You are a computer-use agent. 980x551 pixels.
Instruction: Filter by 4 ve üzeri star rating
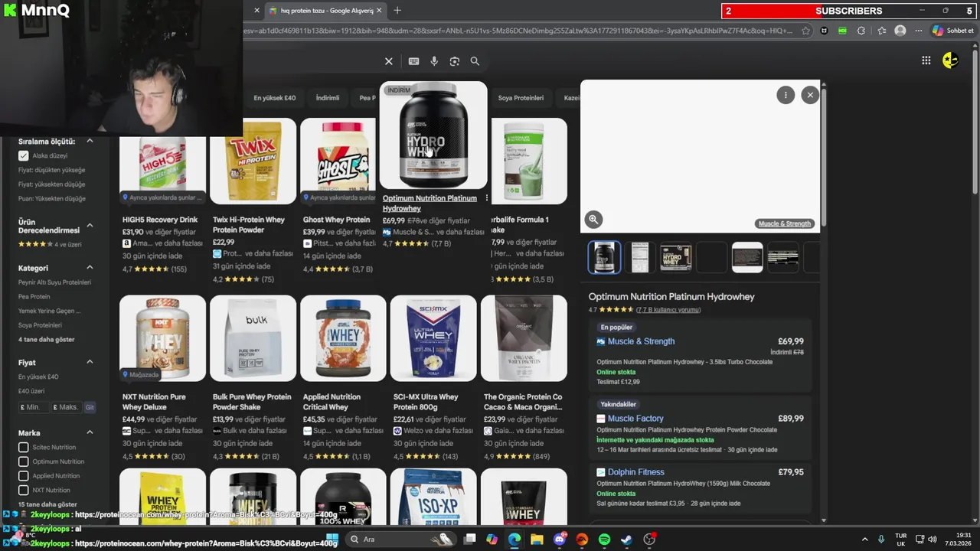tap(50, 244)
